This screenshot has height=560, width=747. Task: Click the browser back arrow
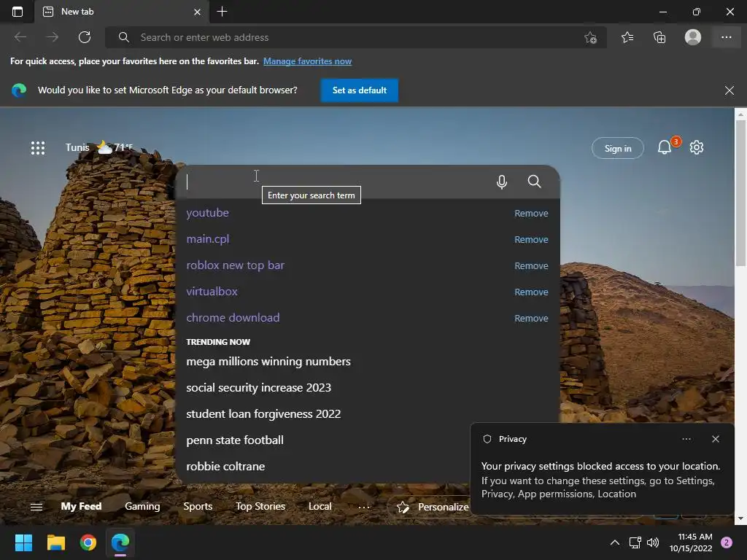(20, 37)
